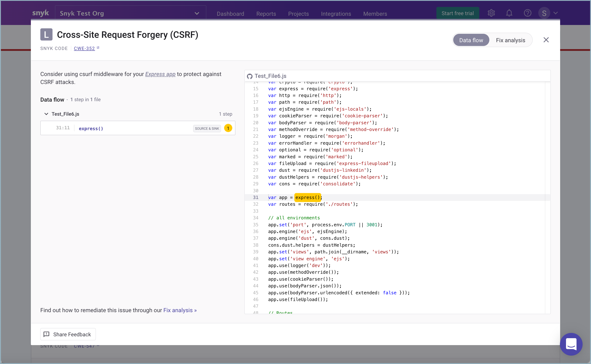Click the Test_File6.js file header

point(397,76)
